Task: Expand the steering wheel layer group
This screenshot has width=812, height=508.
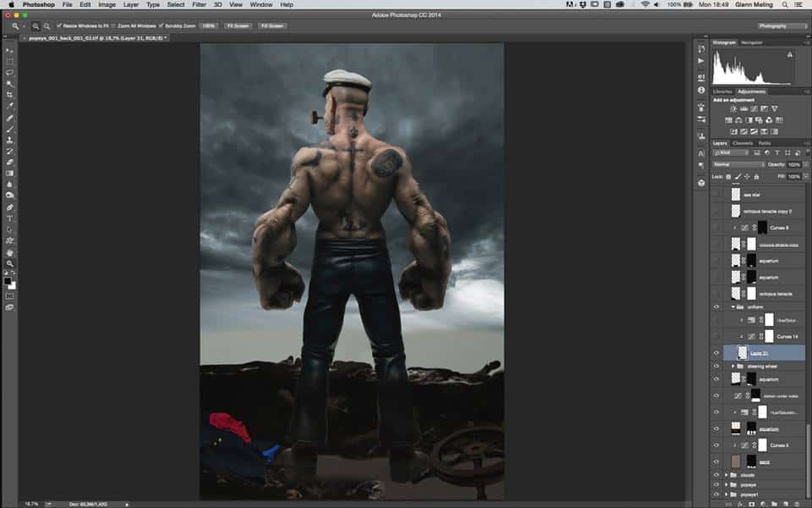Action: (733, 366)
